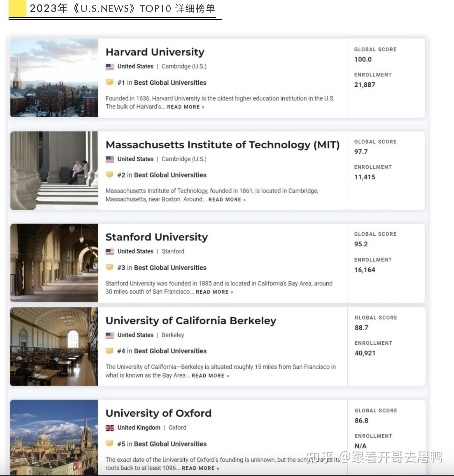The height and width of the screenshot is (476, 454).
Task: Click the US flag icon under Harvard
Action: click(110, 67)
